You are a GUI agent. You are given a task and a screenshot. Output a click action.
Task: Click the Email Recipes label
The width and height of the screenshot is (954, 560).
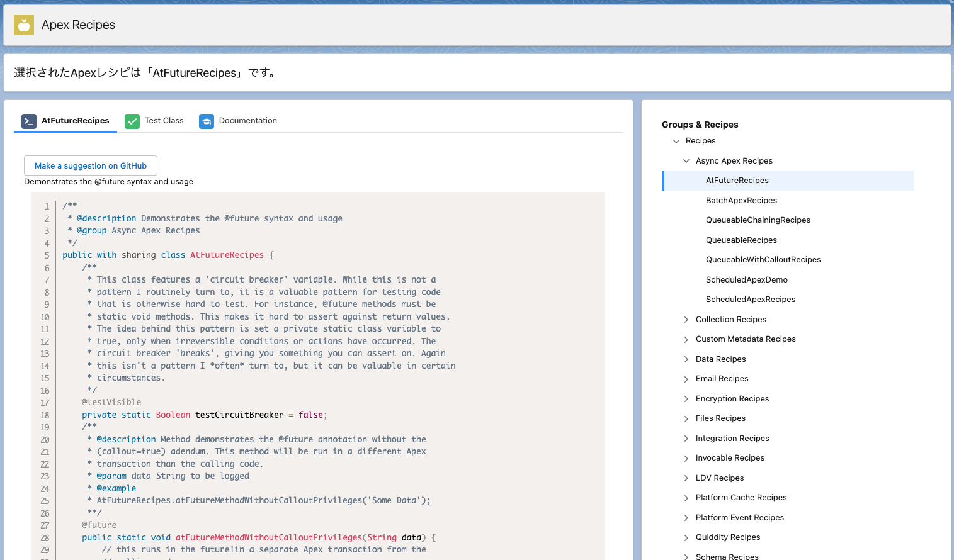[x=722, y=379]
